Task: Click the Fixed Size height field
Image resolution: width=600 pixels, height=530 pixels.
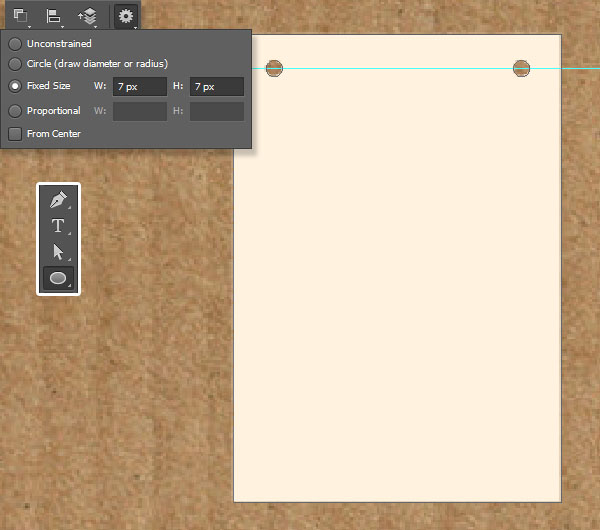Action: [216, 87]
